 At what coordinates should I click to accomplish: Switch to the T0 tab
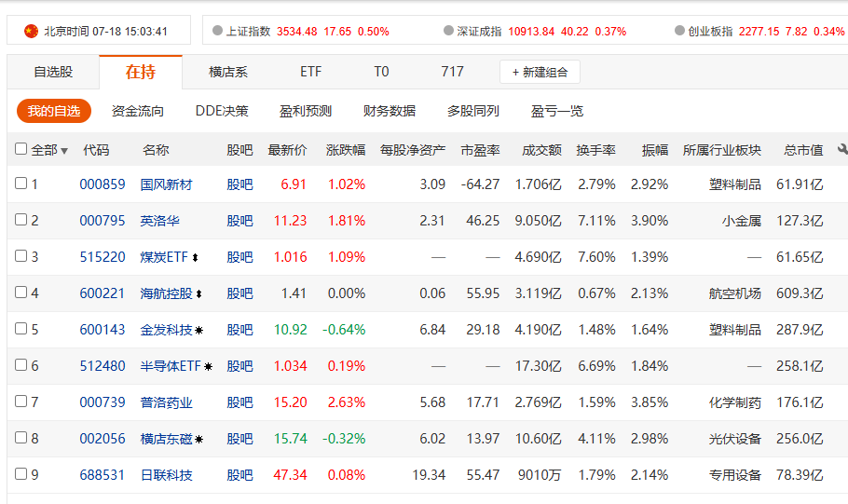pyautogui.click(x=381, y=72)
